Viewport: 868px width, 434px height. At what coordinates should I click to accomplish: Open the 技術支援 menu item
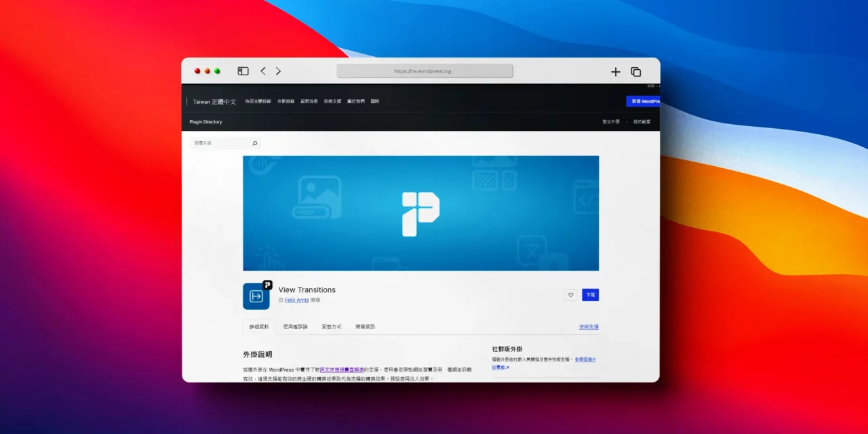332,101
